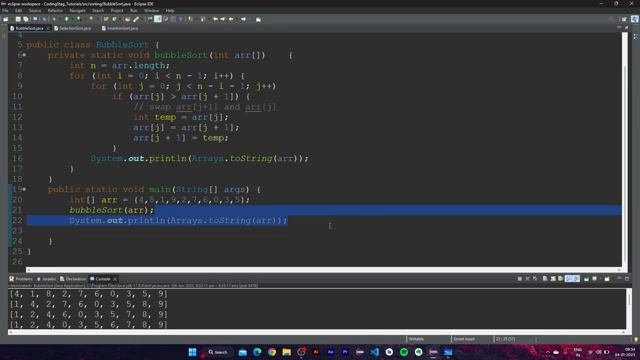Click the Forward navigation arrow in toolbar

(x=243, y=19)
